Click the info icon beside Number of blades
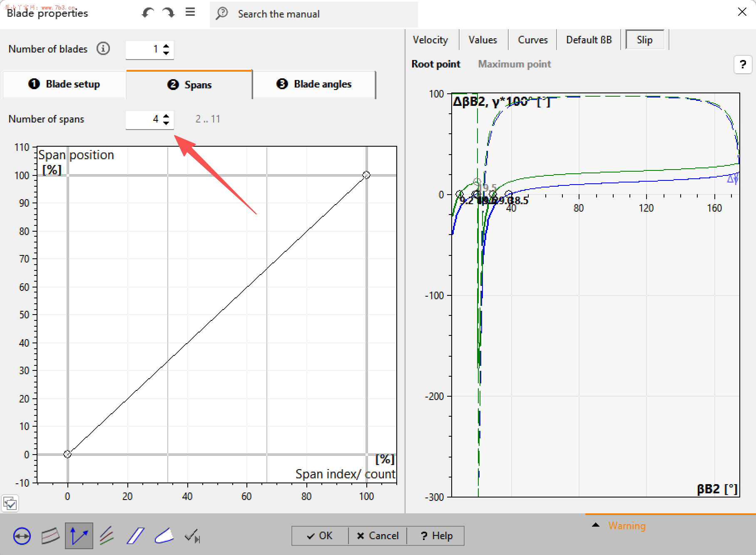Screen dimensions: 756x555 103,49
